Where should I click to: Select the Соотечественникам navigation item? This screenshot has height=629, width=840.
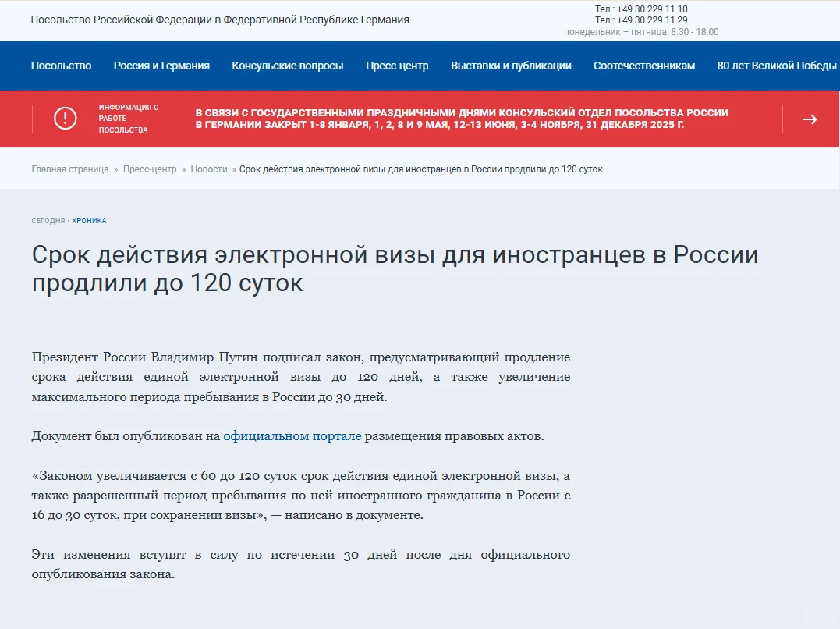pyautogui.click(x=644, y=66)
